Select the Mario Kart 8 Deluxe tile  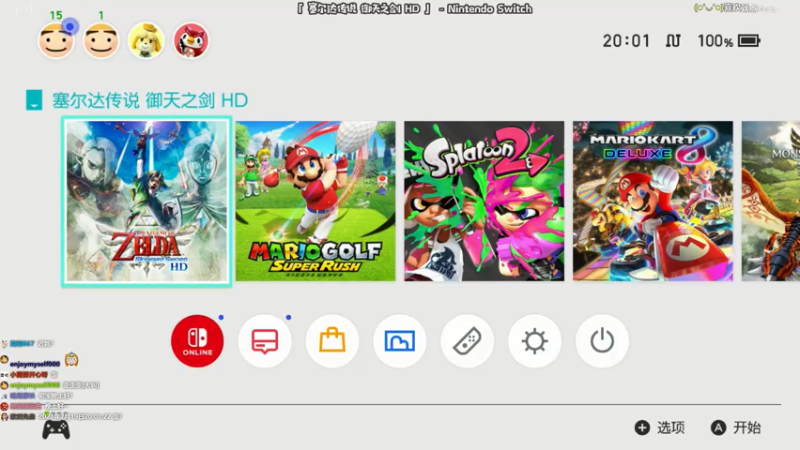pos(653,201)
